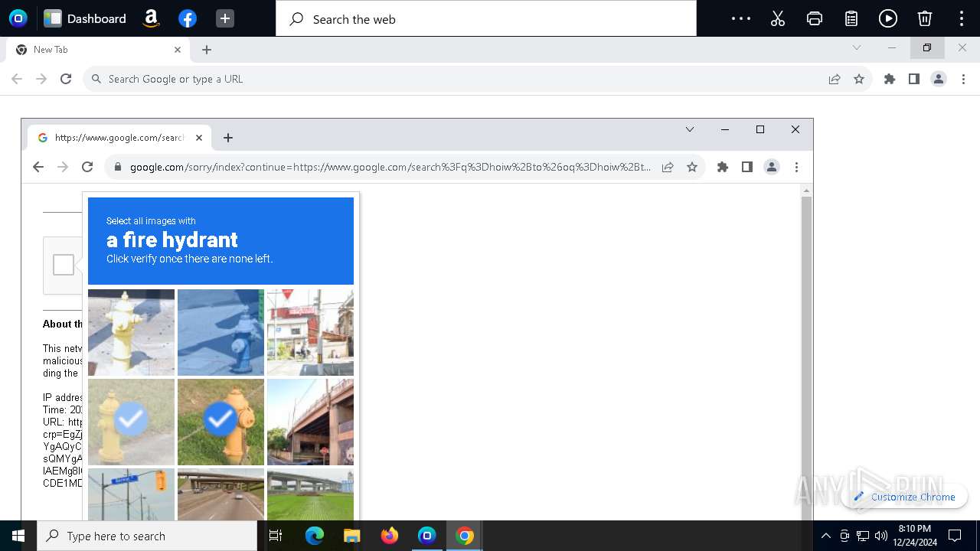The width and height of the screenshot is (980, 551).
Task: Add a new shortcut with plus icon
Action: click(224, 18)
